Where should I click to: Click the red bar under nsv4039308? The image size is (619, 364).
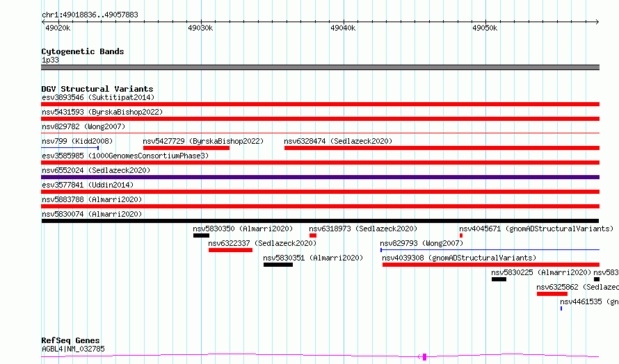click(x=491, y=265)
